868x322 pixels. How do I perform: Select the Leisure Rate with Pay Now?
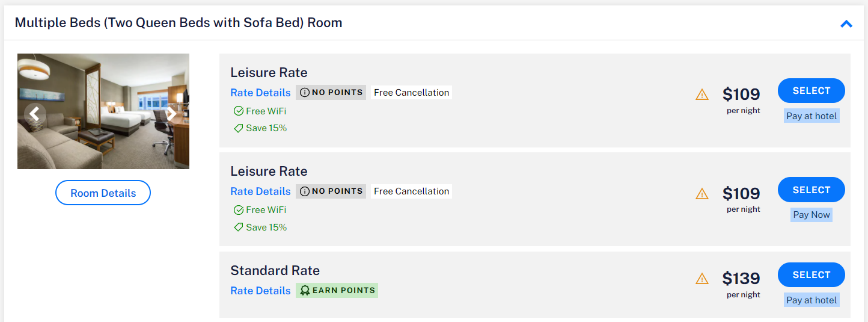click(811, 190)
